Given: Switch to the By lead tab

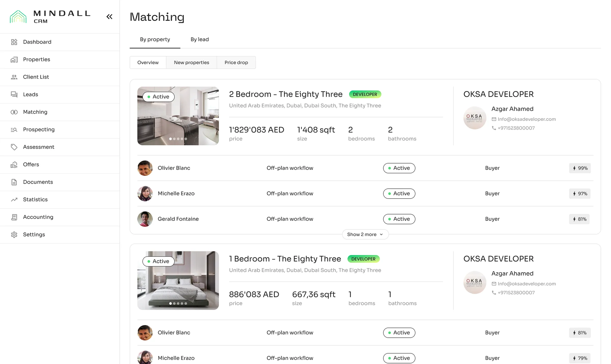Looking at the screenshot, I should (200, 39).
